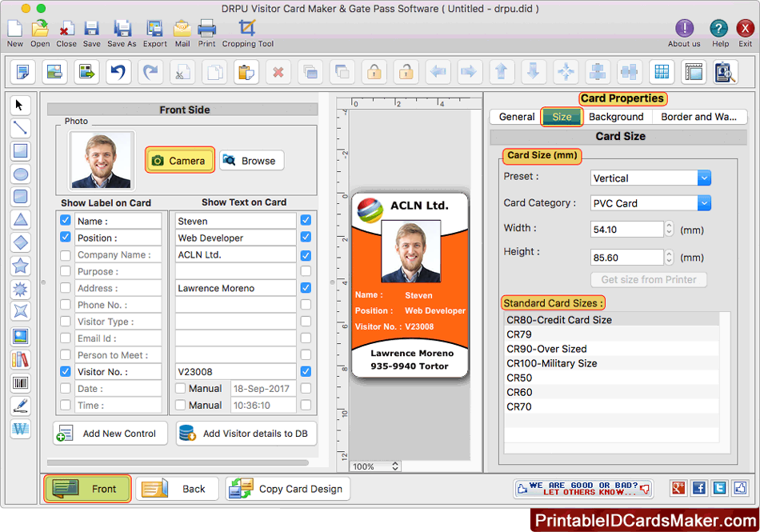Uncheck the Visitor No. label checkbox
Viewport: 760px width, 532px height.
[66, 372]
